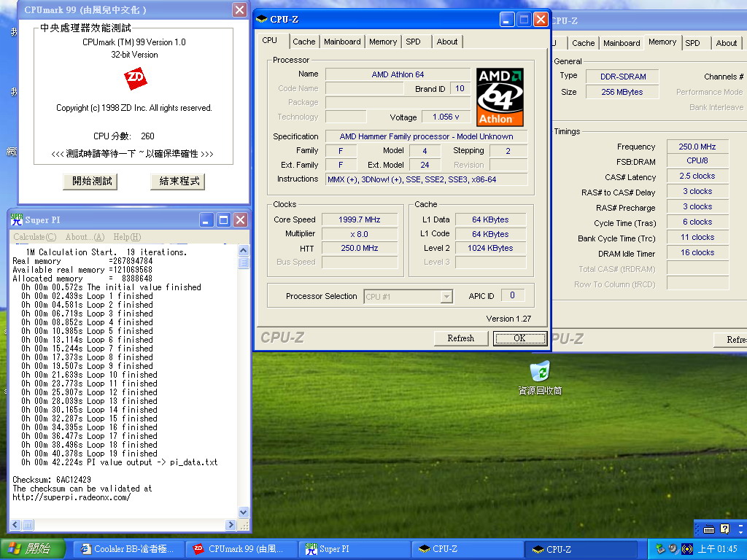747x560 pixels.
Task: Switch to CPUmark 99 taskbar button
Action: pyautogui.click(x=241, y=549)
